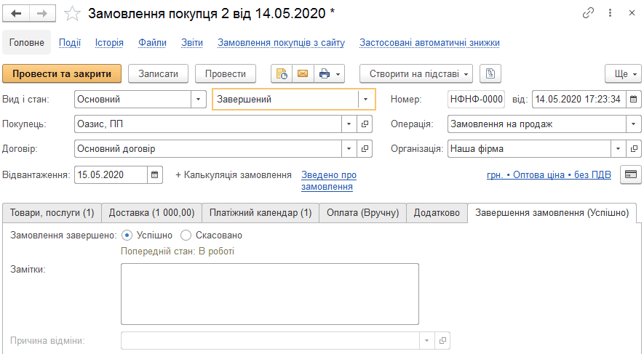Open the Звіти section link

coord(192,43)
